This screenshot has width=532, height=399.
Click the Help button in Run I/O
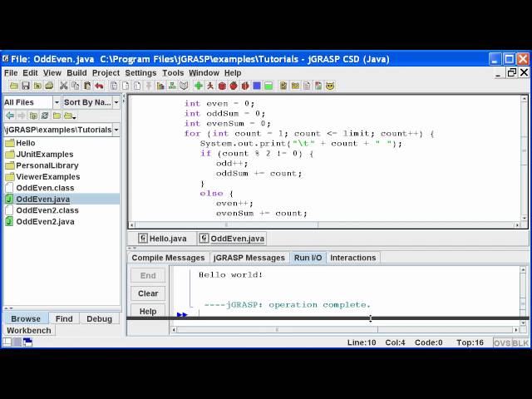point(148,311)
